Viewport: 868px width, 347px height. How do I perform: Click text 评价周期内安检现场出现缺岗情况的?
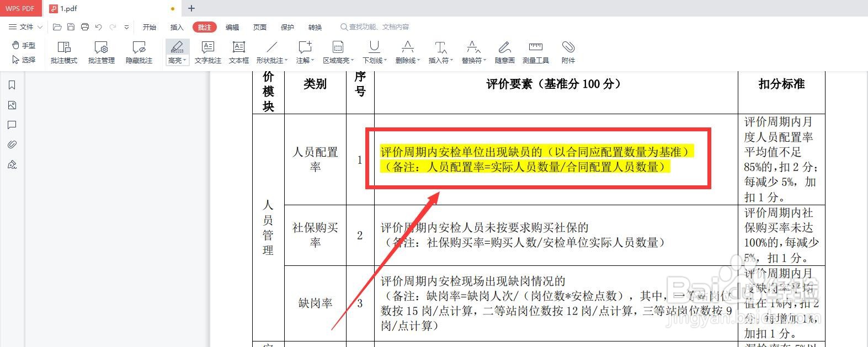[473, 281]
